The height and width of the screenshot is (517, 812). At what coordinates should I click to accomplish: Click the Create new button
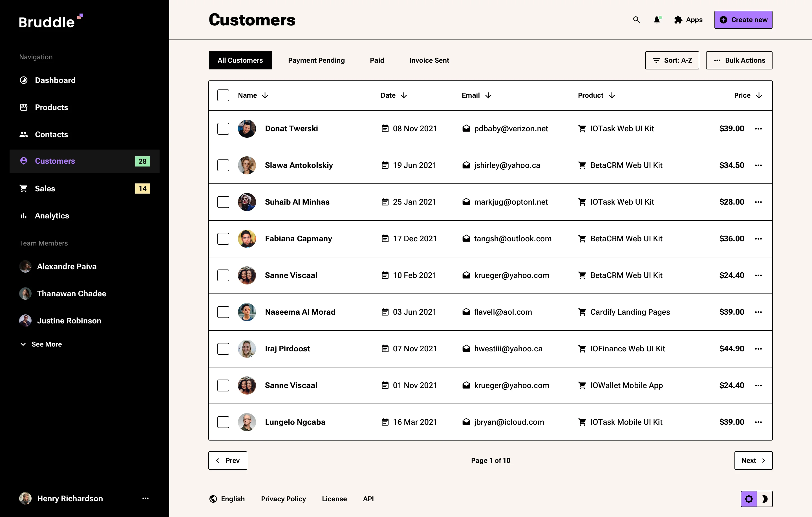coord(743,19)
